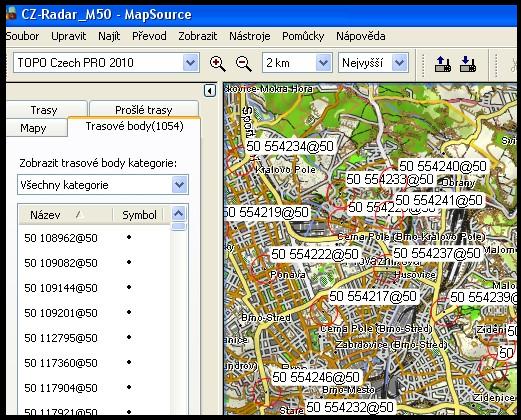Switch to the Prošlé trasy tab

pyautogui.click(x=144, y=110)
